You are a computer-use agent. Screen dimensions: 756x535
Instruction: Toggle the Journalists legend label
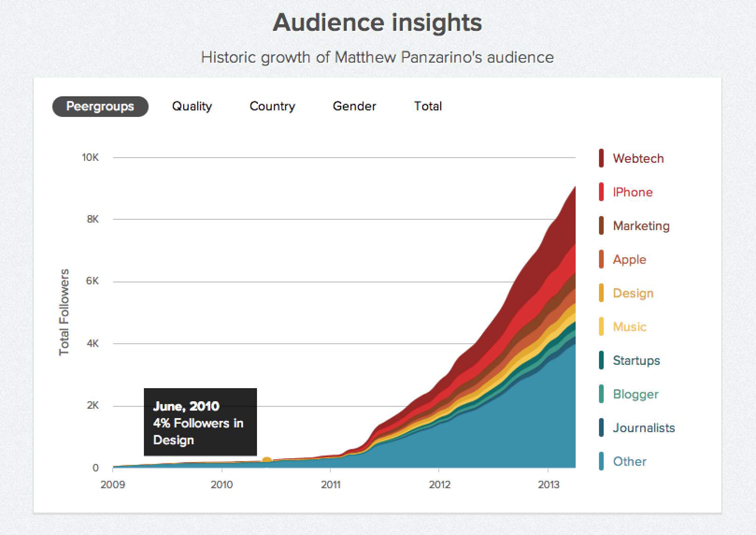[x=644, y=427]
